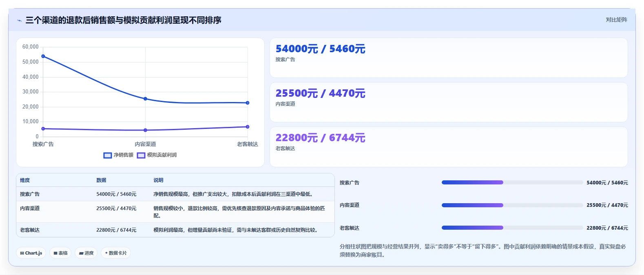Image resolution: width=644 pixels, height=275 pixels.
Task: Click 净销售额 data point at 搜索广告
Action: tap(43, 56)
